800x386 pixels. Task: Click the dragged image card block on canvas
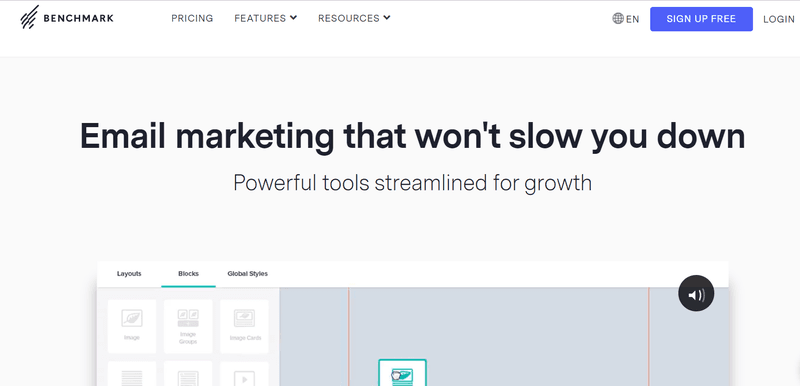[403, 373]
